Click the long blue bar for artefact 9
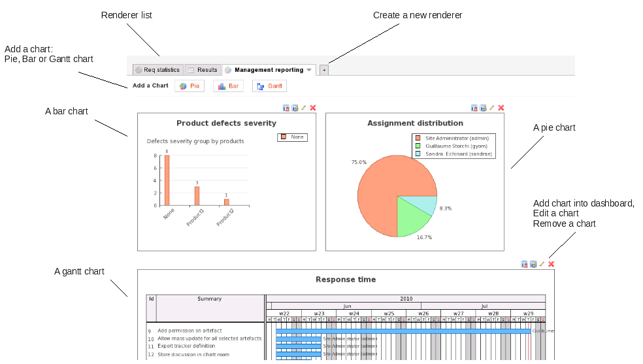 (x=403, y=331)
